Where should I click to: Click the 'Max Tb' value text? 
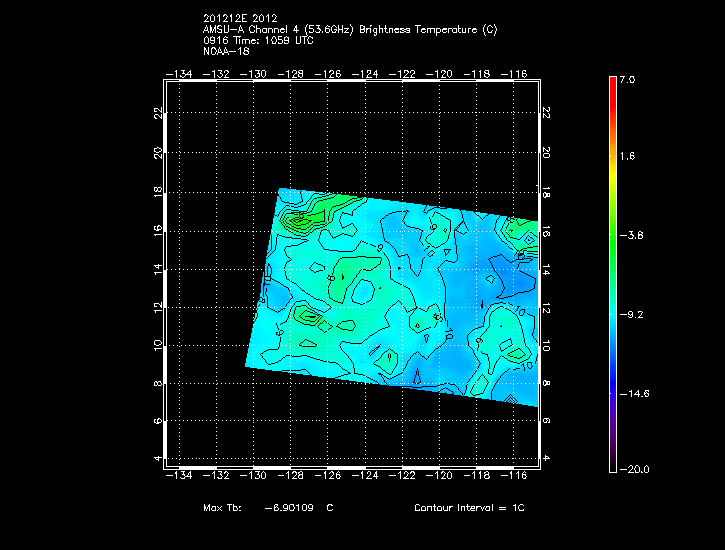click(x=268, y=508)
